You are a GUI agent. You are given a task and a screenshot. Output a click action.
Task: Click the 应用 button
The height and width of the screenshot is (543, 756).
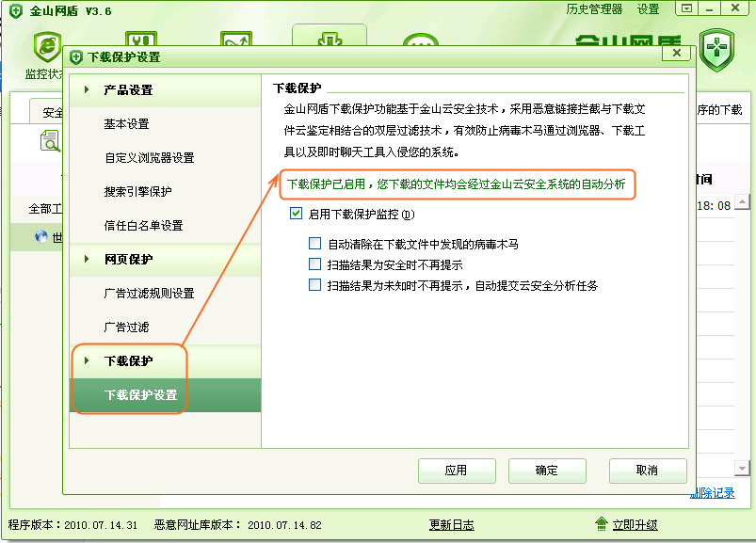pyautogui.click(x=457, y=471)
